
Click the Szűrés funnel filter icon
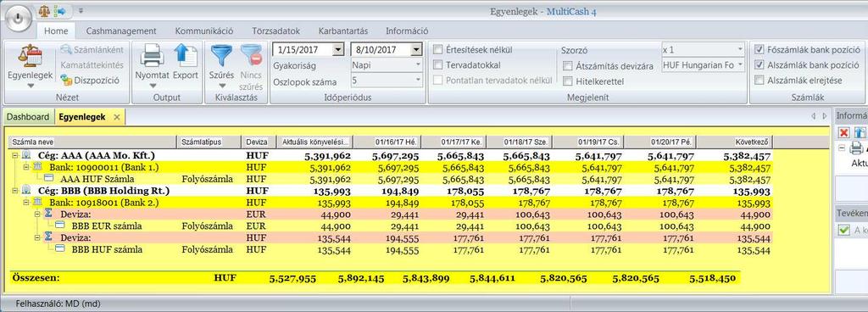pyautogui.click(x=221, y=57)
